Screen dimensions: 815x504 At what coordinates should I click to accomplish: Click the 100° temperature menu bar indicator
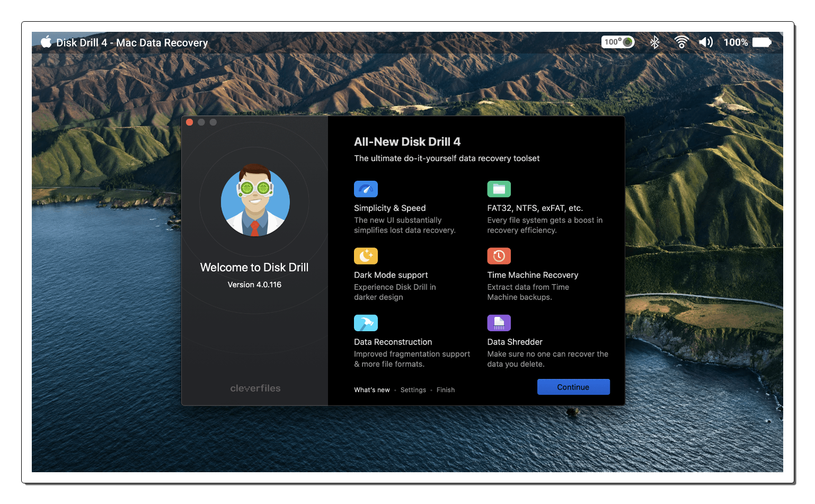click(618, 42)
